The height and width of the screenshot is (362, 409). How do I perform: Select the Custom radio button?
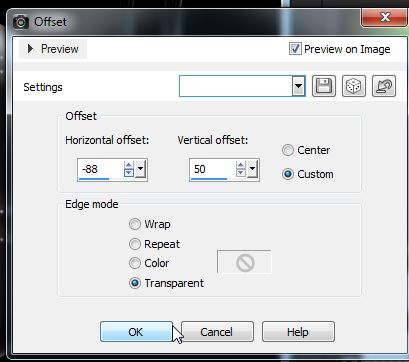coord(287,174)
